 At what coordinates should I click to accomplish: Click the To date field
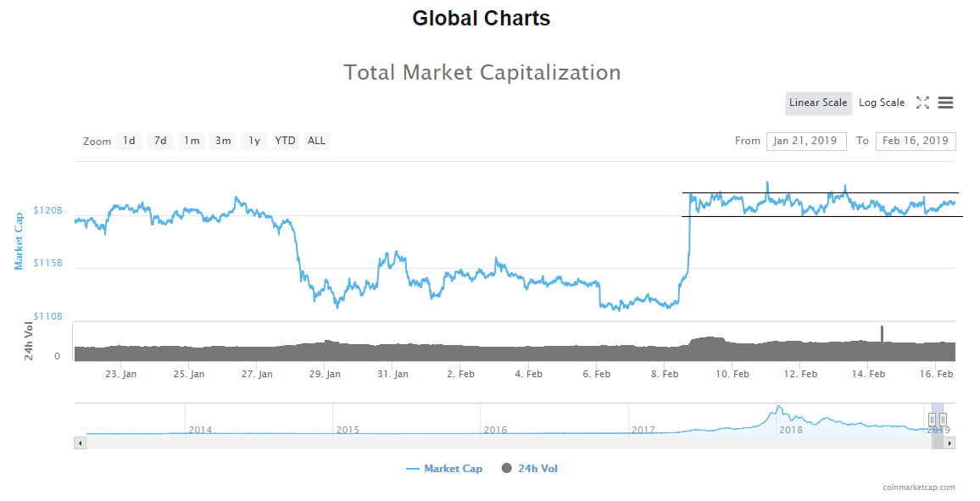point(915,141)
